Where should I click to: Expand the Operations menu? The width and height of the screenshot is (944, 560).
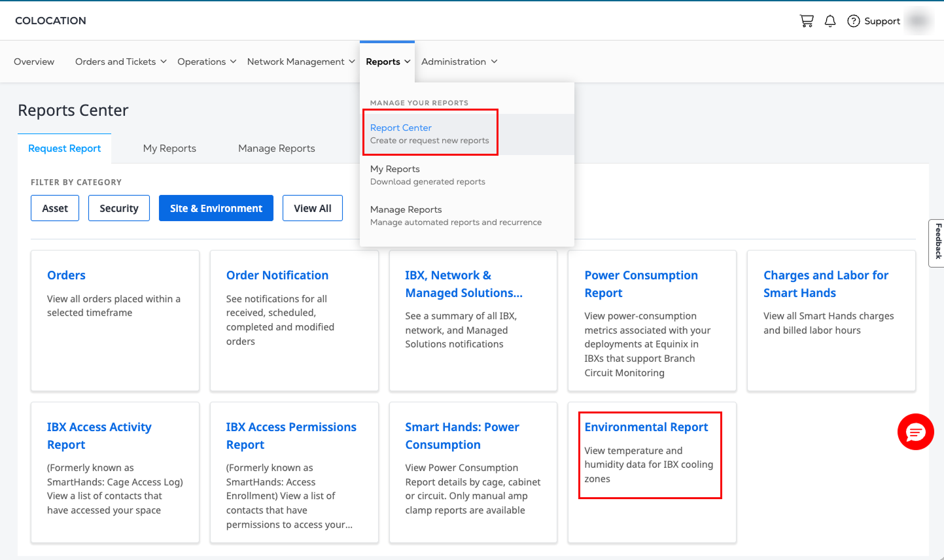click(x=206, y=61)
